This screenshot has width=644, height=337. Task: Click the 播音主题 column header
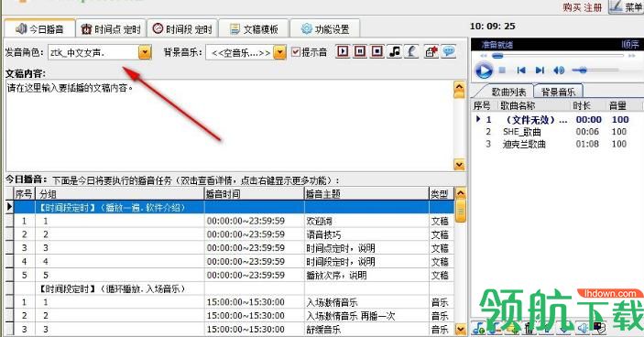coord(366,194)
